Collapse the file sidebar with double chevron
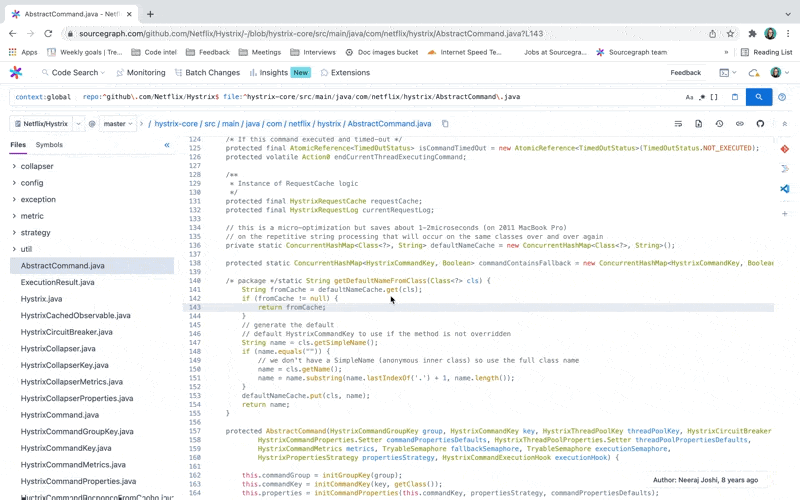The width and height of the screenshot is (800, 500). [167, 145]
